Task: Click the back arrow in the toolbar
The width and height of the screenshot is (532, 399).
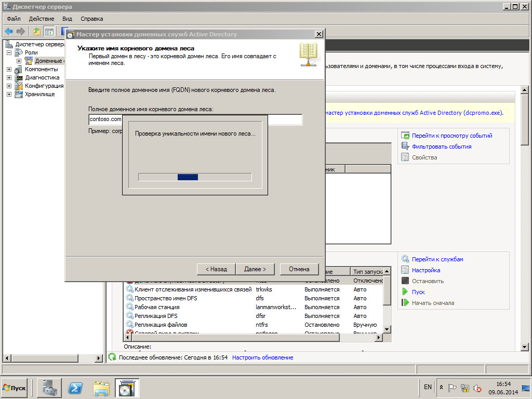Action: [x=9, y=31]
